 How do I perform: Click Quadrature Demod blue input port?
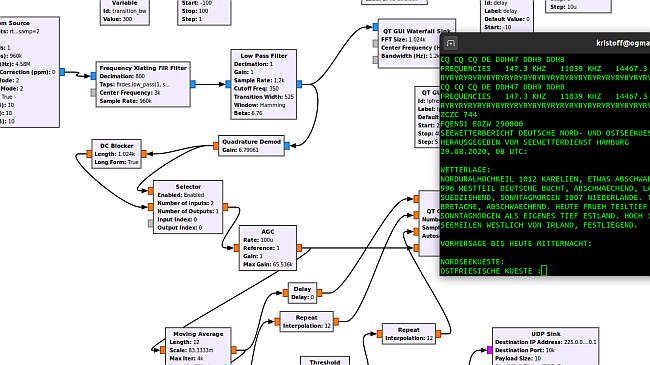287,146
